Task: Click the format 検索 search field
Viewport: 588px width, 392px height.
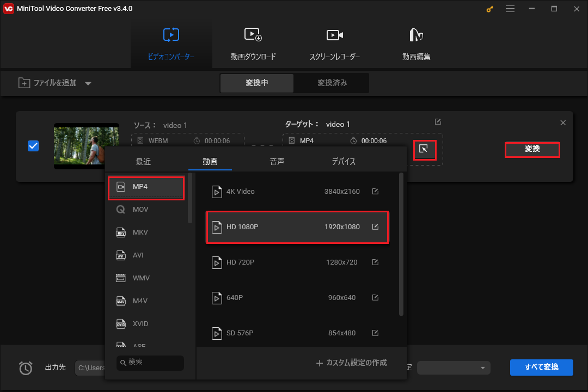Action: (x=150, y=363)
